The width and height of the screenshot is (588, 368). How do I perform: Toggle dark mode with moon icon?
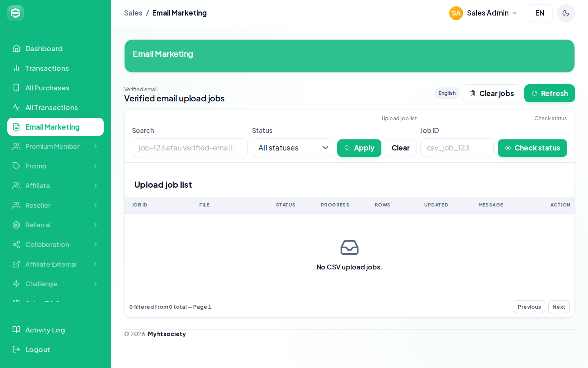coord(566,13)
